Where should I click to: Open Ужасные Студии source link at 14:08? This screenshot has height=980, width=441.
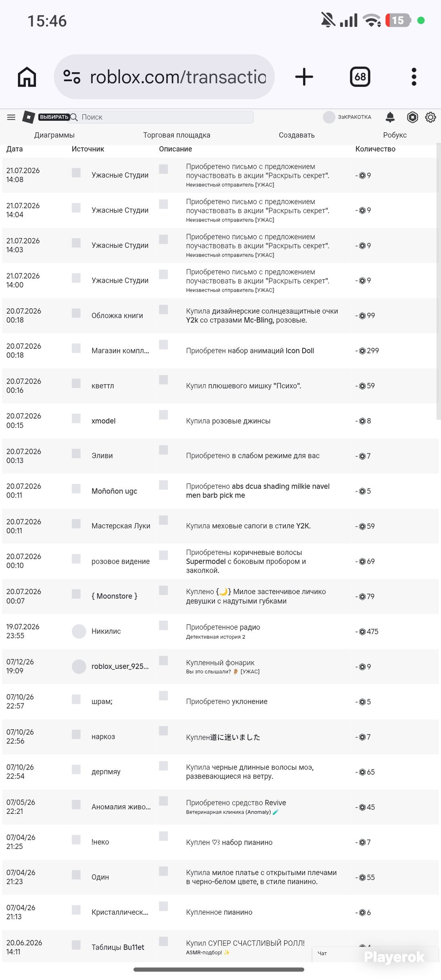click(120, 175)
